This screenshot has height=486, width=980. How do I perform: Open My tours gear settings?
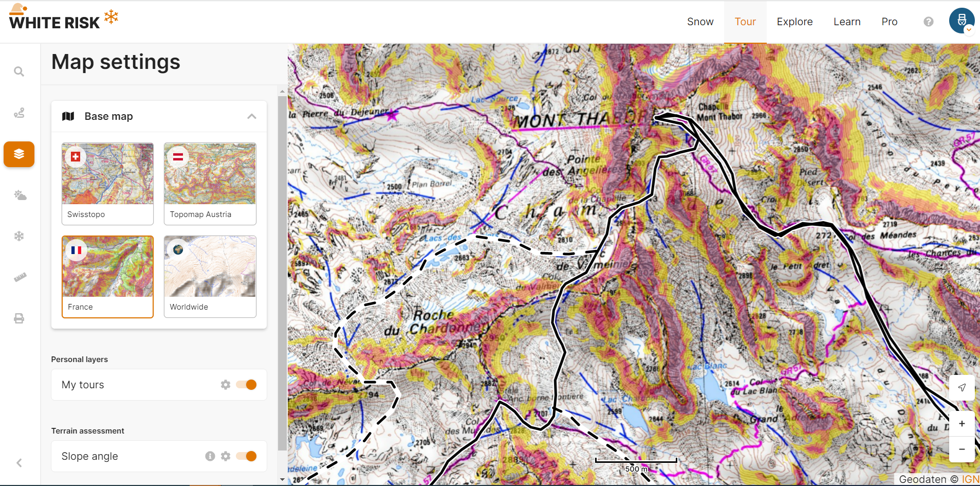(x=226, y=385)
